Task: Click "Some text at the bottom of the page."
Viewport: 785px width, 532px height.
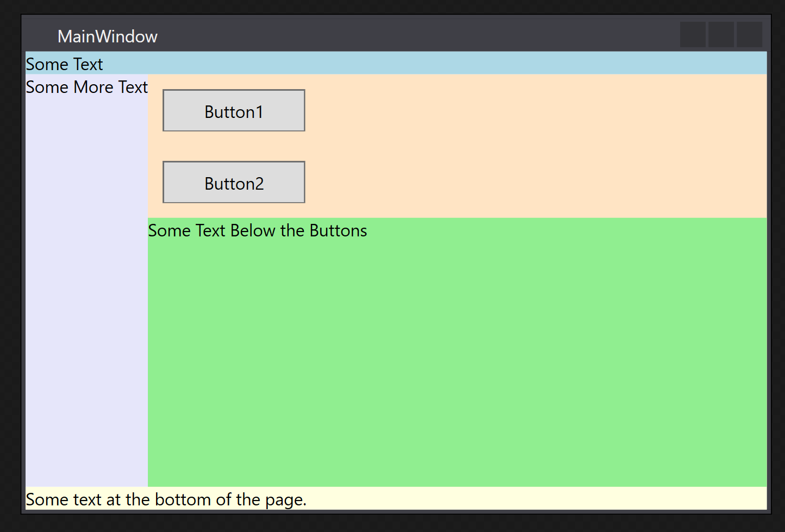Action: point(166,499)
